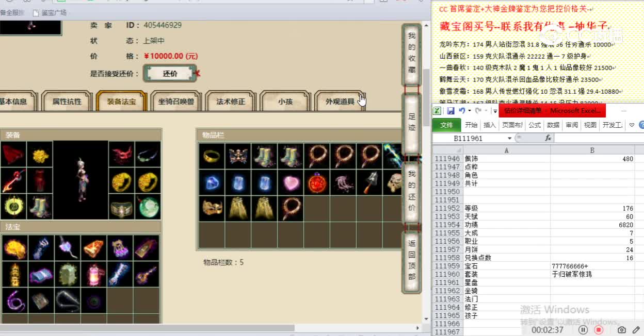644x336 pixels.
Task: Select the butterfly mask inventory item
Action: pyautogui.click(x=238, y=156)
